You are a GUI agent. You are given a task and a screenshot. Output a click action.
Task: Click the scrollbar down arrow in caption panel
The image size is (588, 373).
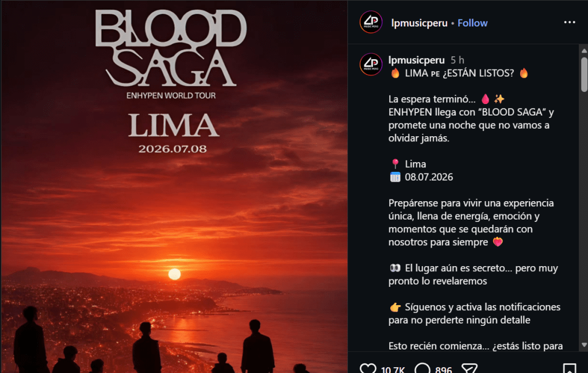584,345
